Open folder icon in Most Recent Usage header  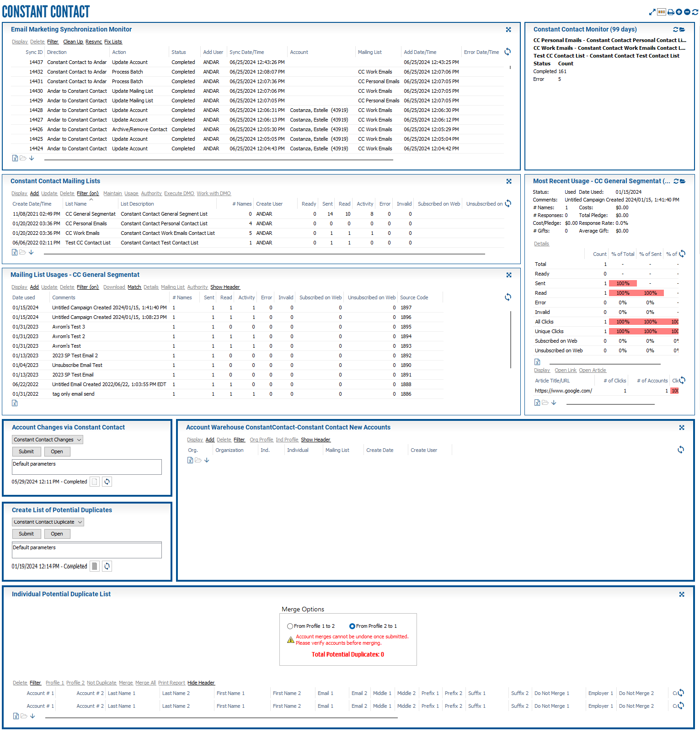[683, 181]
